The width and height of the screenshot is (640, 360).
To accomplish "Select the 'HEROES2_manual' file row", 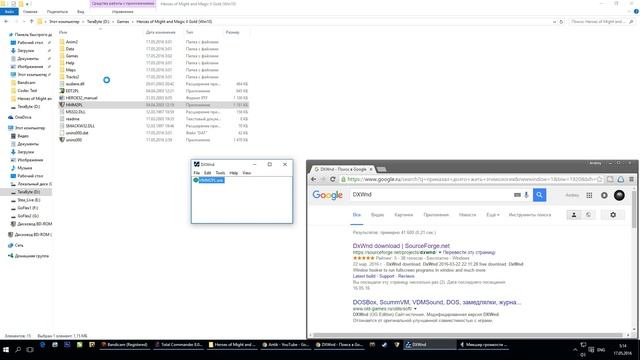I will 153,98.
